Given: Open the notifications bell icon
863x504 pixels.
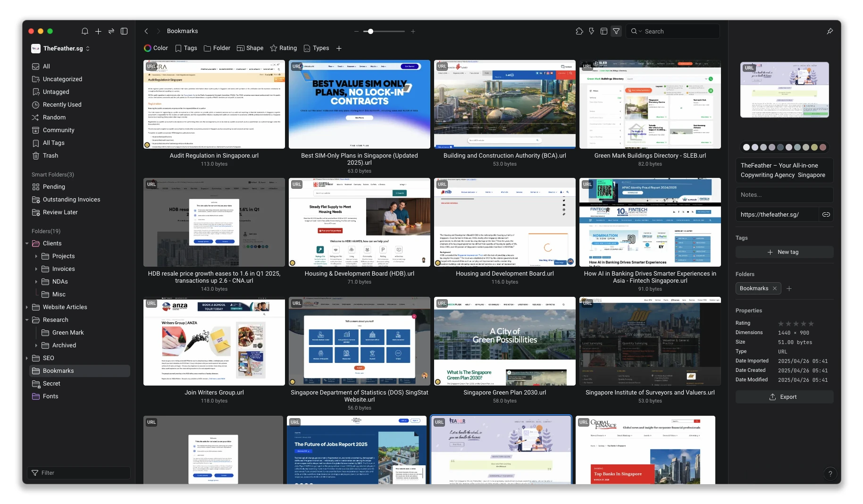Looking at the screenshot, I should click(x=85, y=31).
